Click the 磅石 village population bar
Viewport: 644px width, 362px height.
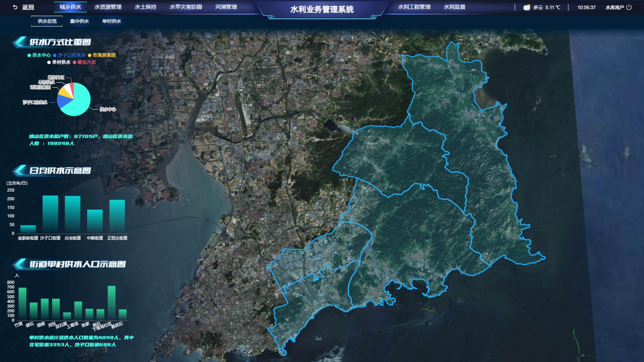point(34,311)
